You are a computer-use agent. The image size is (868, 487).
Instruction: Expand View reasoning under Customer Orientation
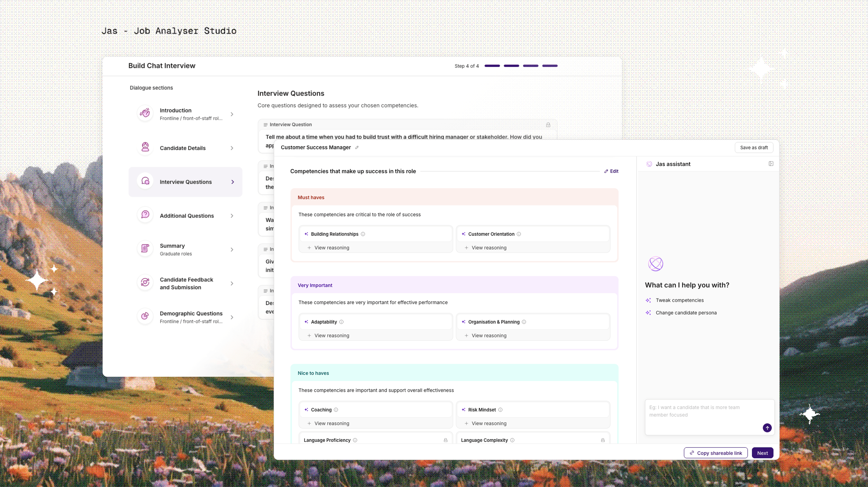click(485, 248)
